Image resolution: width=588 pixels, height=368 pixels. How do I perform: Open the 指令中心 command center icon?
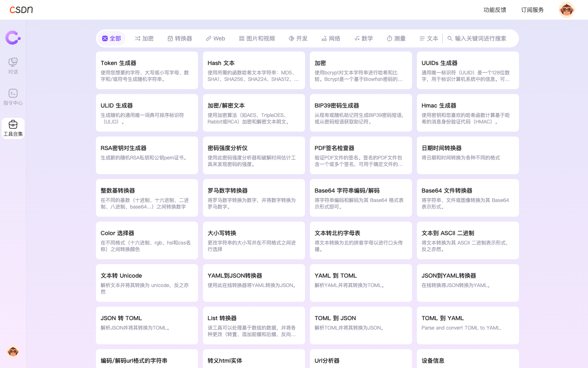[x=13, y=97]
